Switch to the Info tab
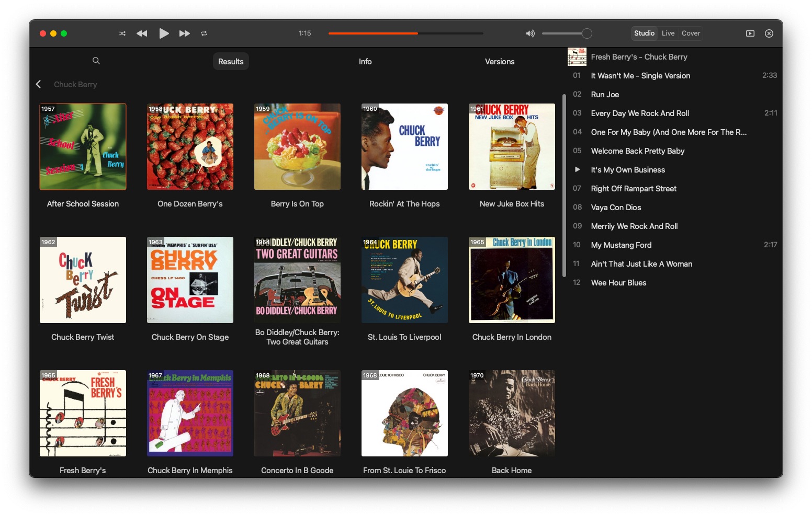The image size is (812, 516). pos(365,61)
